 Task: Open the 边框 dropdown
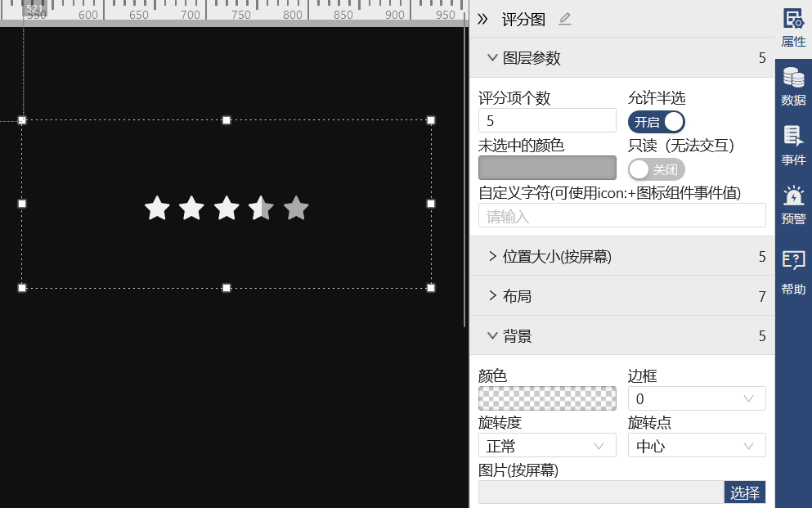point(697,398)
